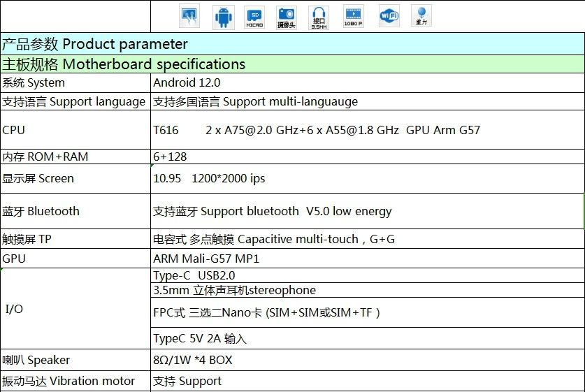Select the 8Ω/1W *4 BOX speaker cell
The image size is (585, 392).
367,360
